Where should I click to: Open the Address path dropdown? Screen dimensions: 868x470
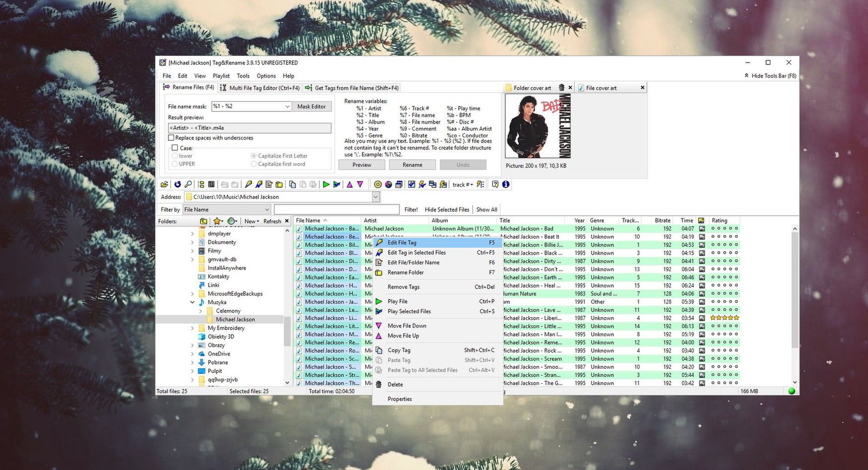point(376,197)
